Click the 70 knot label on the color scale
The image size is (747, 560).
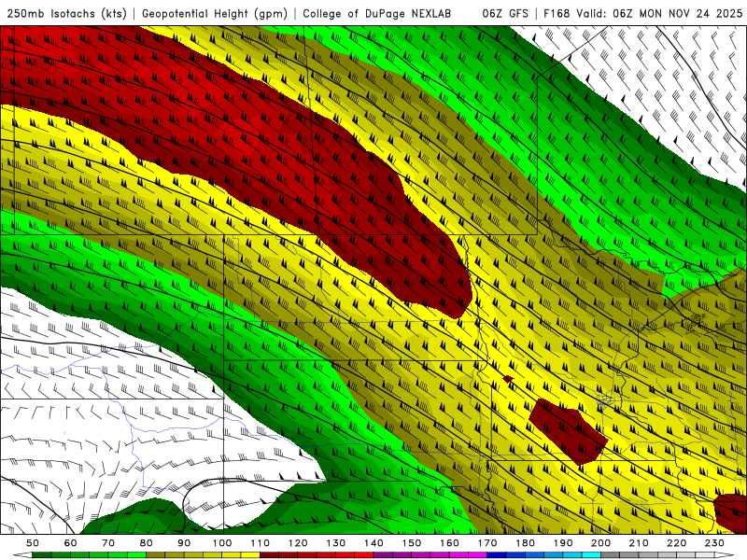coord(108,543)
